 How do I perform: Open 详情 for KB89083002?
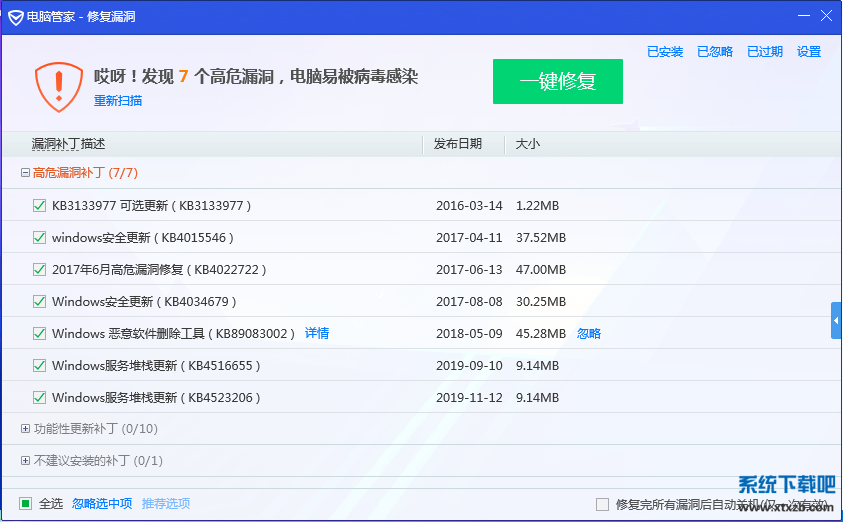317,333
